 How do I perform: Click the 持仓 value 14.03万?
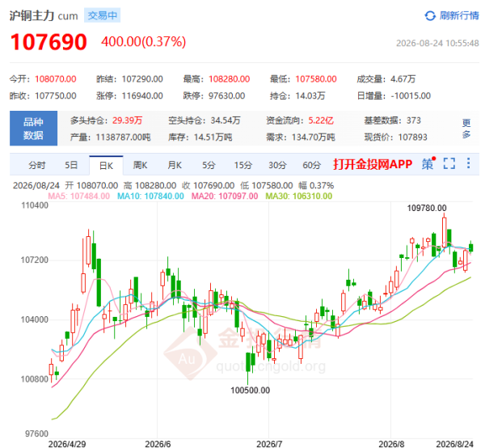pos(310,96)
